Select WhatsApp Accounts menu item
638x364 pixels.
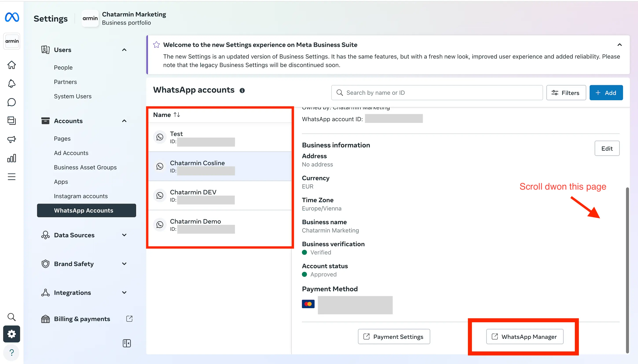click(x=86, y=211)
